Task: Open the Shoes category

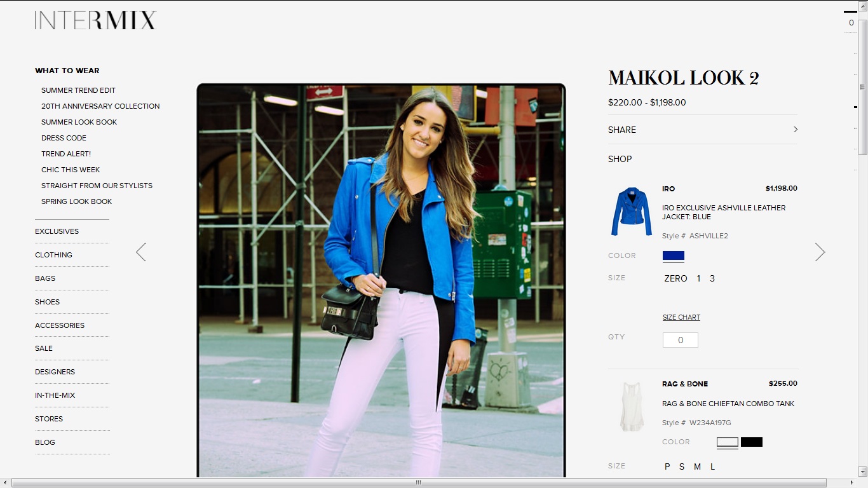Action: point(47,302)
